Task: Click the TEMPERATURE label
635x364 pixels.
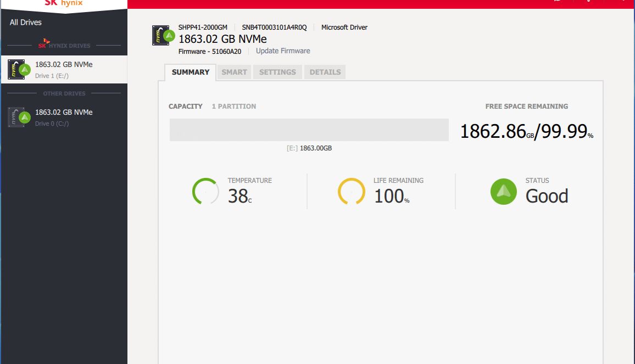Action: point(249,181)
